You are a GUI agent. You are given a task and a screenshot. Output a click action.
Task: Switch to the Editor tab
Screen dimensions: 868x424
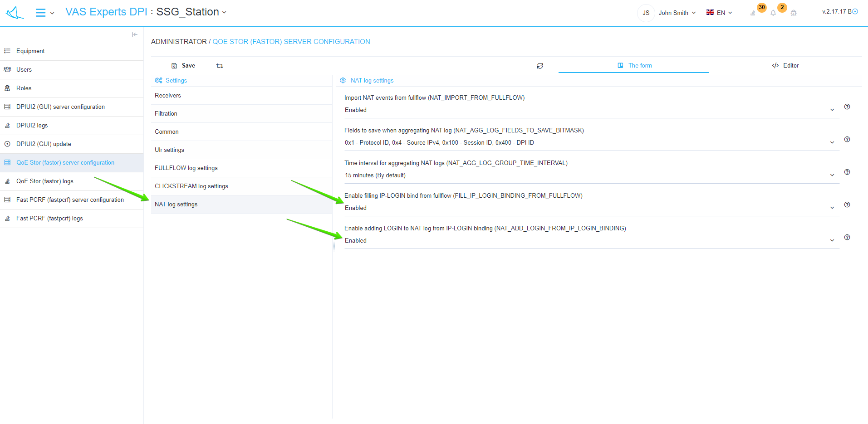pyautogui.click(x=785, y=66)
